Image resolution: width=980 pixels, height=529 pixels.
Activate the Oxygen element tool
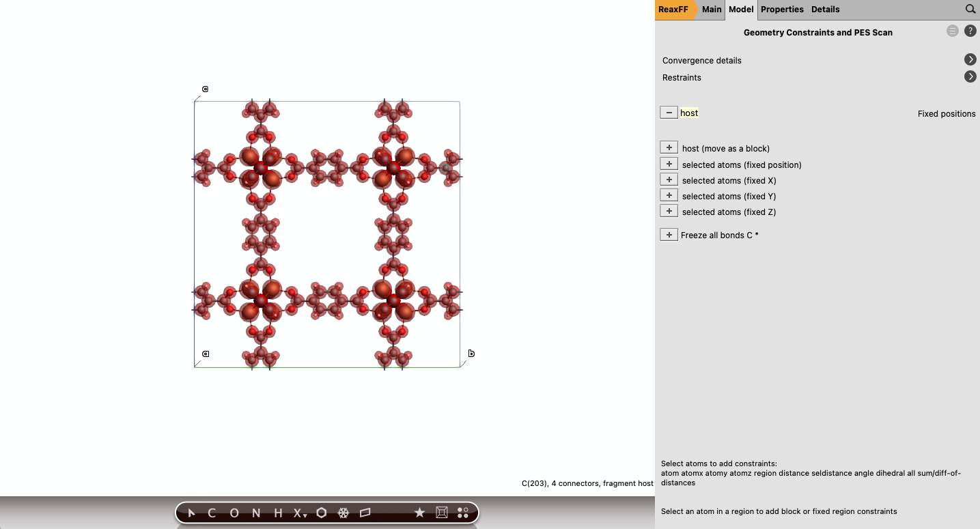[234, 513]
